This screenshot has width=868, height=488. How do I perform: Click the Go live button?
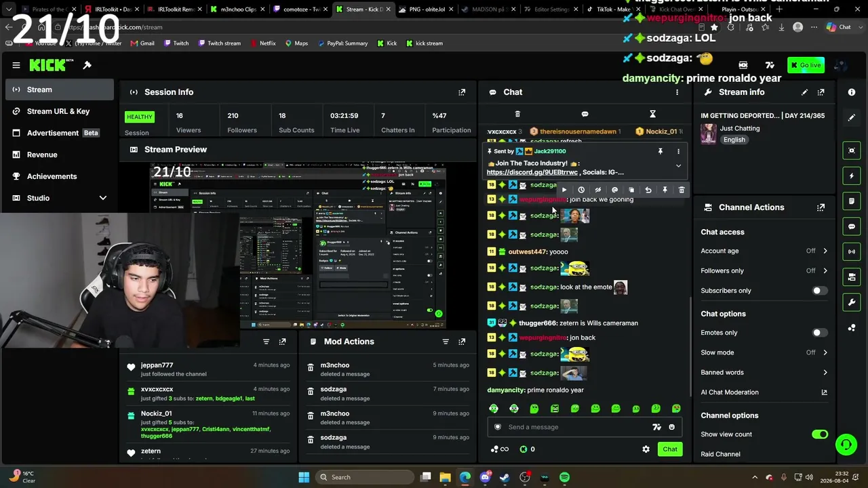[x=806, y=65]
